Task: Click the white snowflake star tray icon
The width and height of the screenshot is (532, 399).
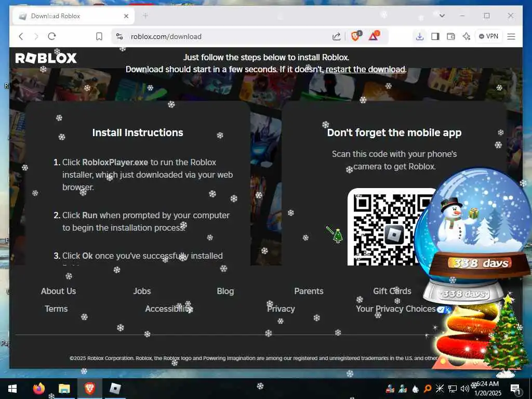Action: [x=440, y=389]
